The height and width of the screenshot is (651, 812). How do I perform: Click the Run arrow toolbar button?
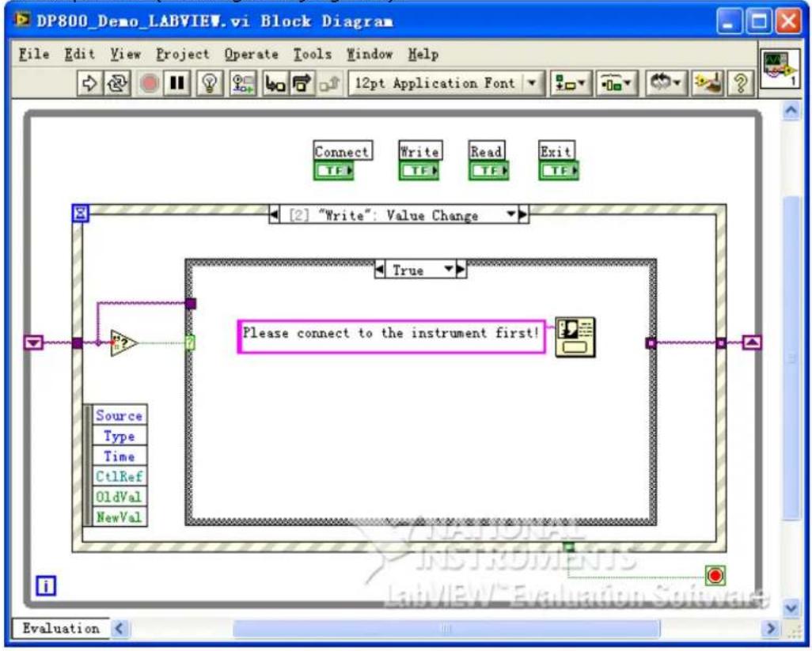(89, 83)
